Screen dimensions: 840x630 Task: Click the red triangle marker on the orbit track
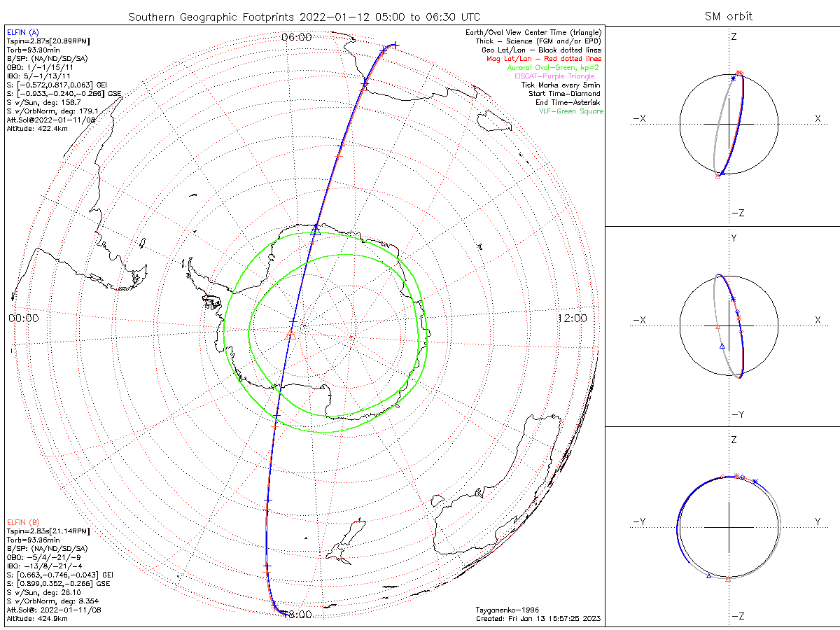click(x=291, y=336)
